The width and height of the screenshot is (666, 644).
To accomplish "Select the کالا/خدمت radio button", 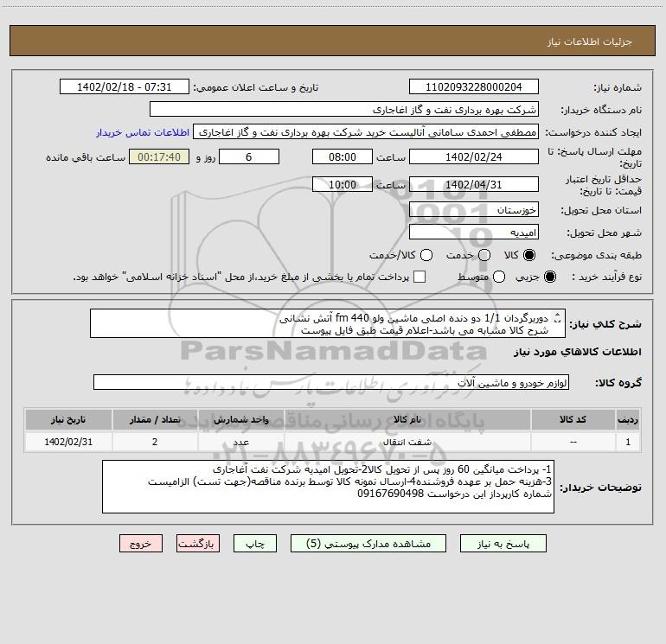I will [x=426, y=255].
